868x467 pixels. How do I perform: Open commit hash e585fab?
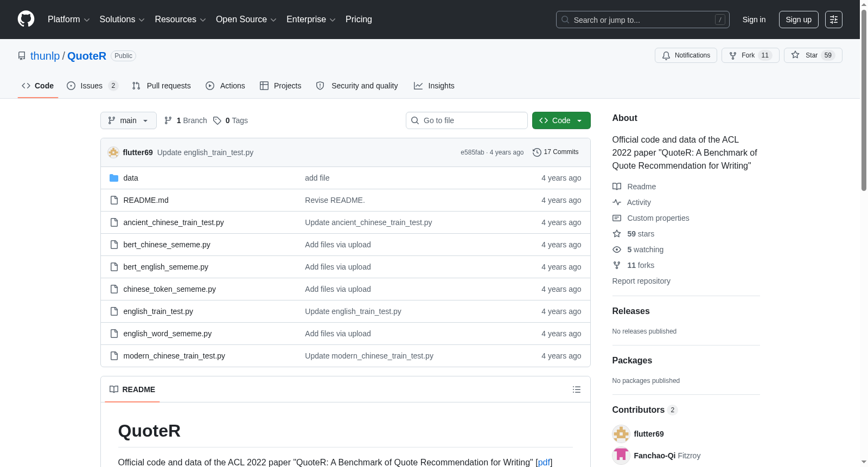473,152
